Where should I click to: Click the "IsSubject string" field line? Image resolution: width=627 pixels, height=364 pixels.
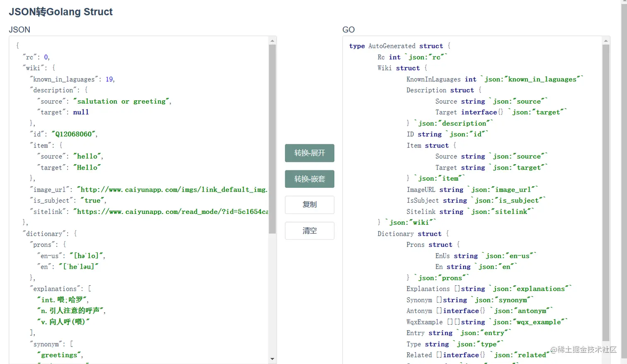click(x=476, y=201)
